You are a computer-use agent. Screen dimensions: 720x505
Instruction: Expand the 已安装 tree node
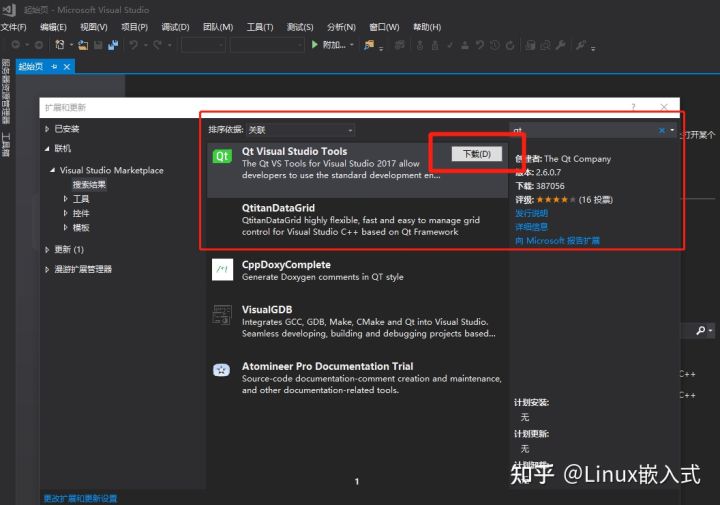[x=47, y=129]
